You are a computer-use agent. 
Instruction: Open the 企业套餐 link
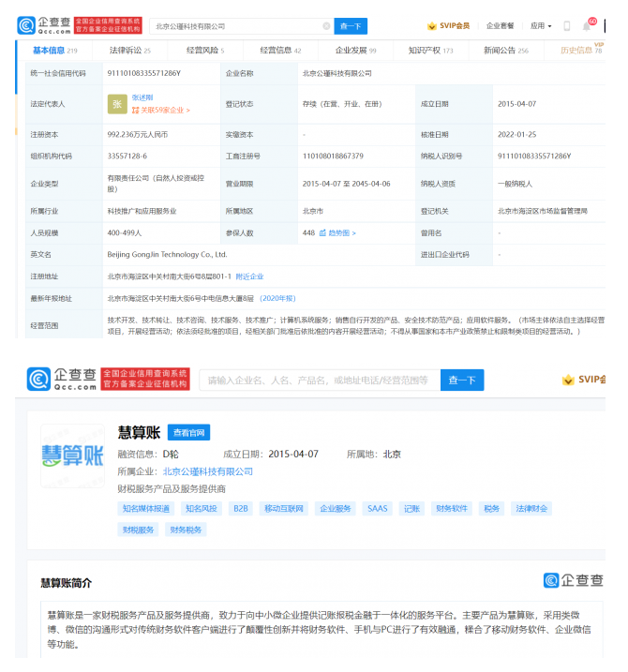point(500,25)
